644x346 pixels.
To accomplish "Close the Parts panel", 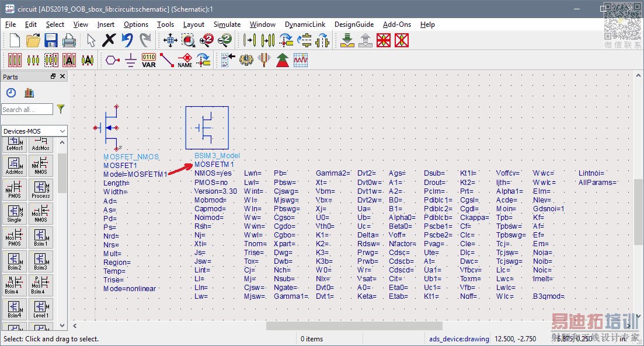I will (62, 76).
